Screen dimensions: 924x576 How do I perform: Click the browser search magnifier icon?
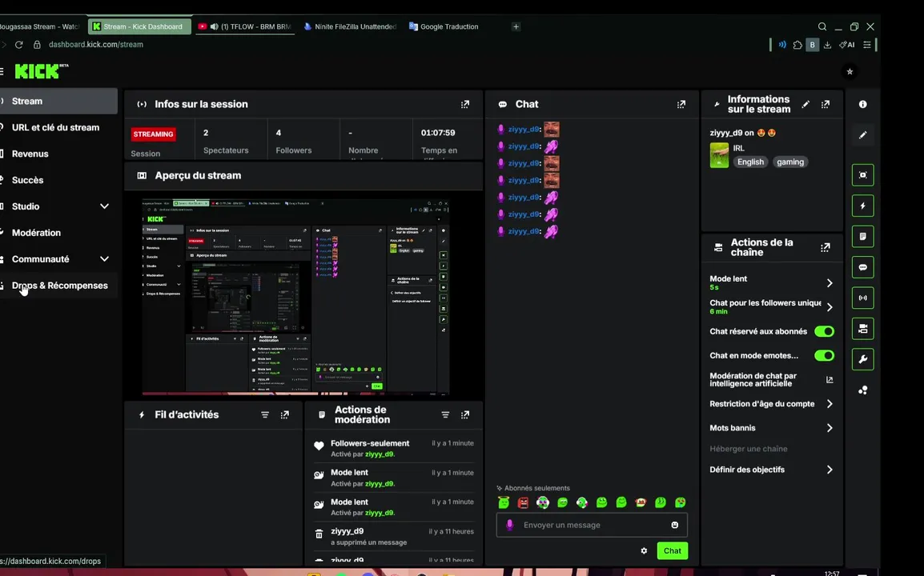pos(822,26)
